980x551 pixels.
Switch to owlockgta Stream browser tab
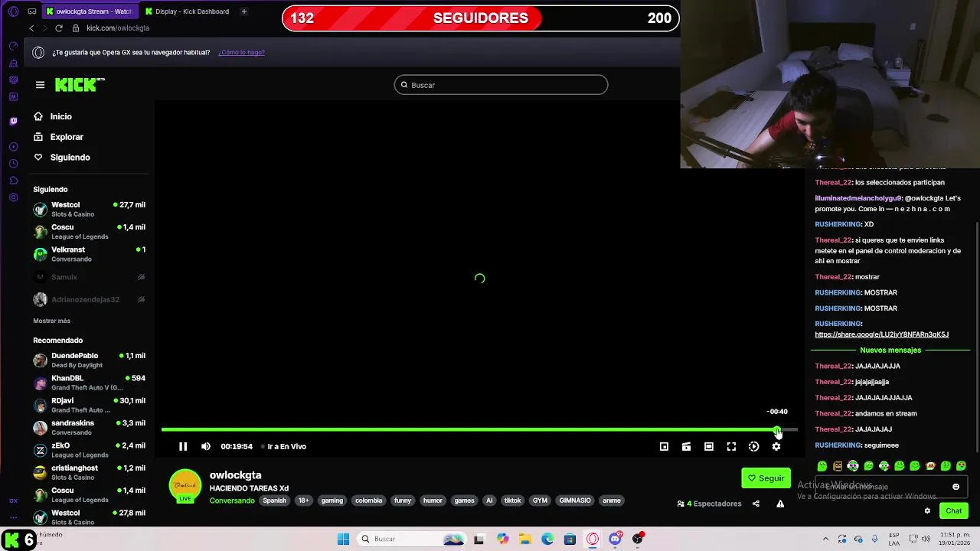click(90, 11)
